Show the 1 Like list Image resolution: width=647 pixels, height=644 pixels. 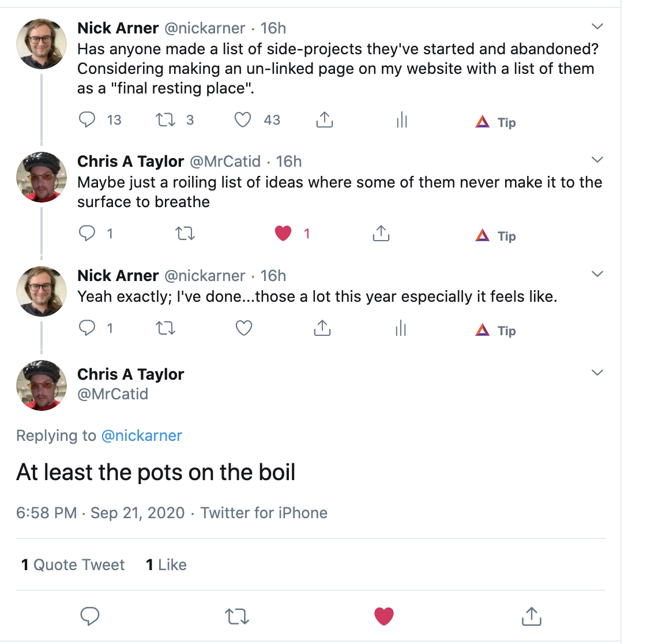[166, 564]
